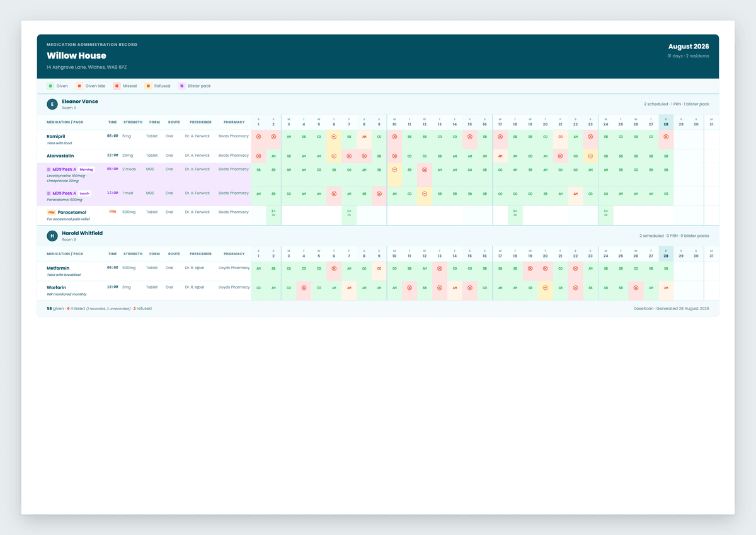Screen dimensions: 756x535
Task: Select the Ramipril medication name
Action: 56,136
